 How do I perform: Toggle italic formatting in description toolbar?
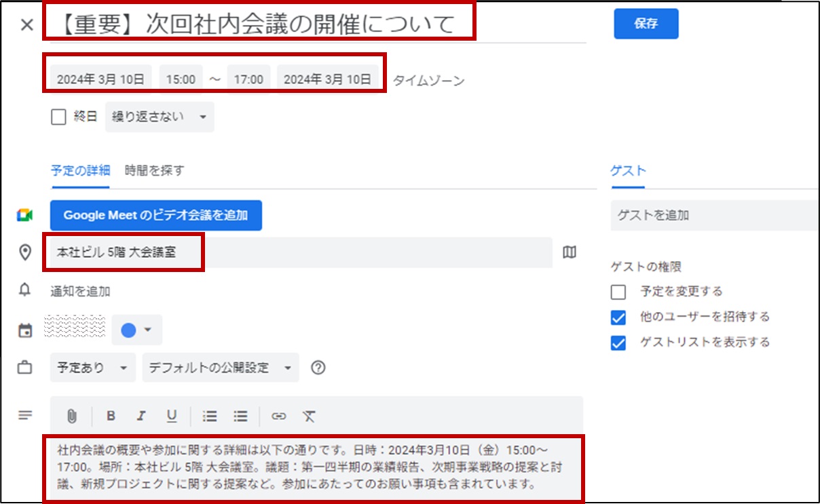point(141,416)
